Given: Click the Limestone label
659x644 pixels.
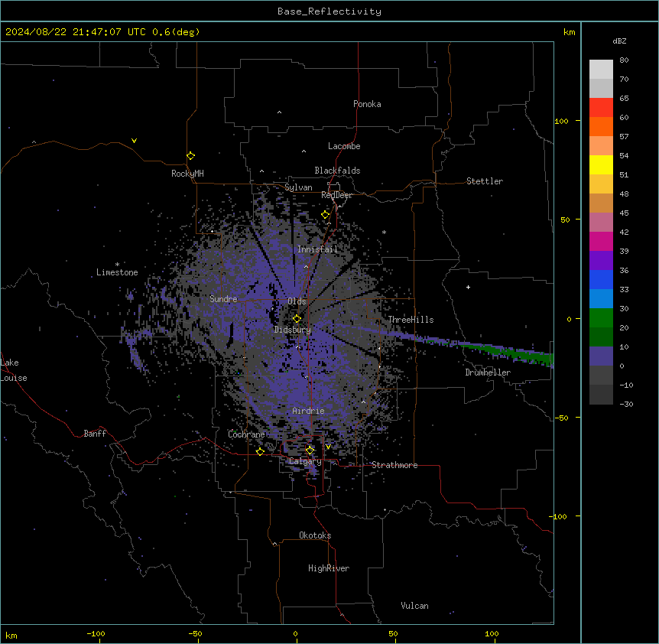Looking at the screenshot, I should (117, 272).
